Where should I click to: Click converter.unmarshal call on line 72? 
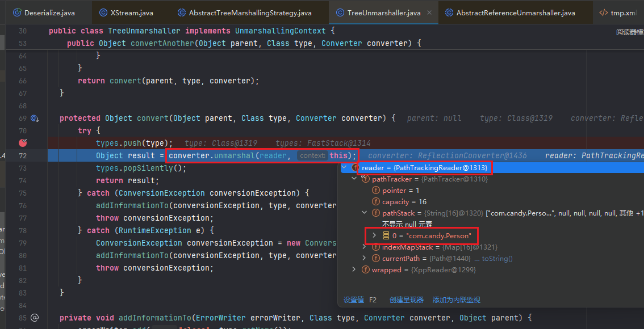[x=262, y=155]
